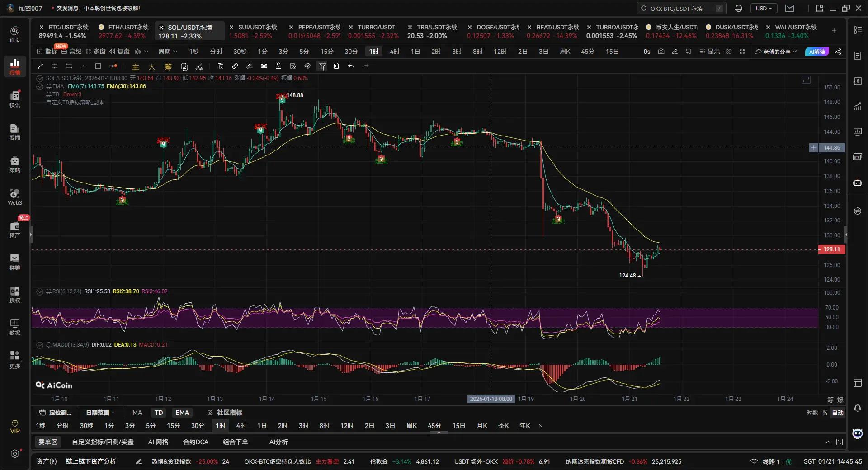Open the 周期 period dropdown
The image size is (868, 470).
168,52
